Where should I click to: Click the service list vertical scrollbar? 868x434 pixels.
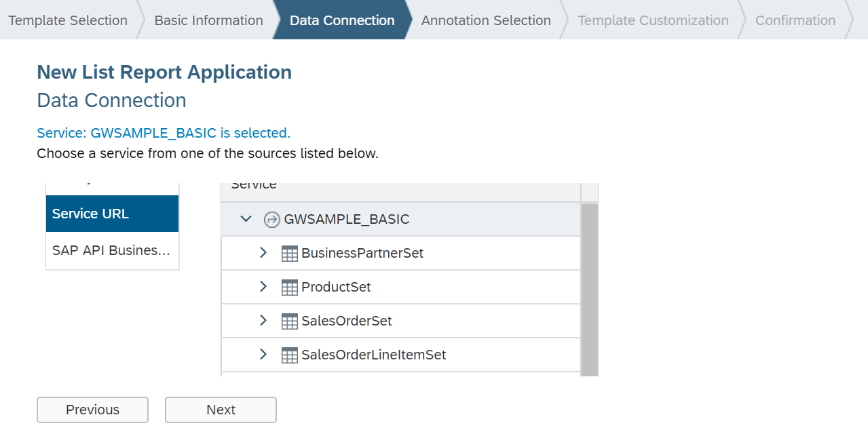point(589,288)
